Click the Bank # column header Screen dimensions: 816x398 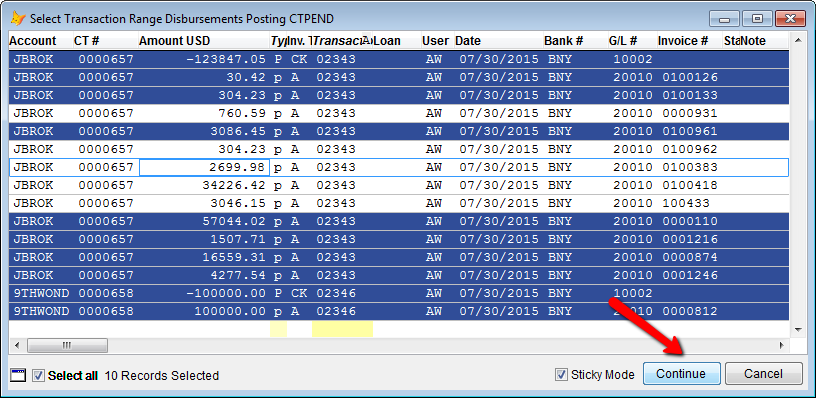point(575,41)
